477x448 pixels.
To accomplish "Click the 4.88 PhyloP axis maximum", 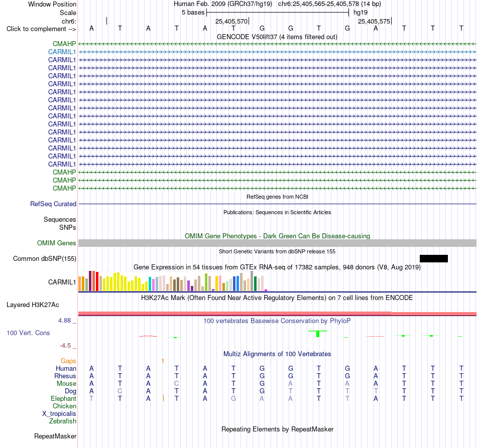I will 64,321.
